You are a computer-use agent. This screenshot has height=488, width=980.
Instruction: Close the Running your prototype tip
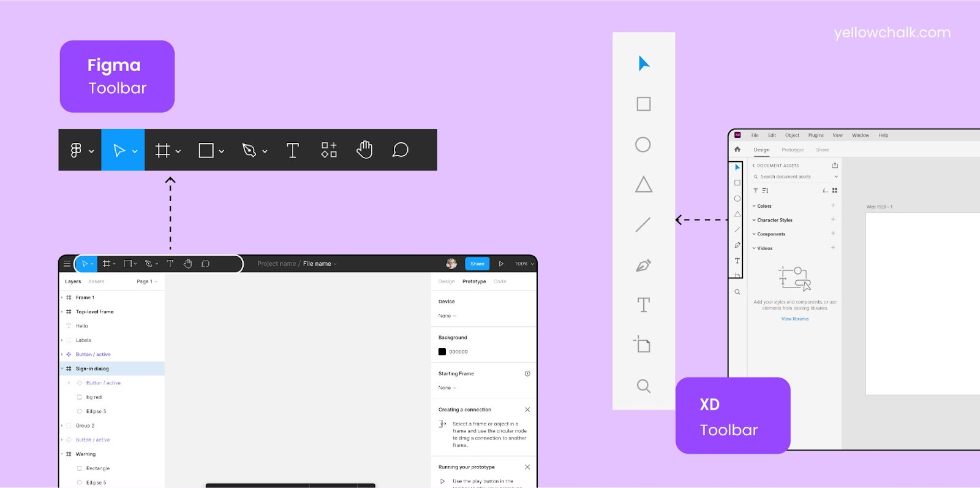tap(527, 467)
